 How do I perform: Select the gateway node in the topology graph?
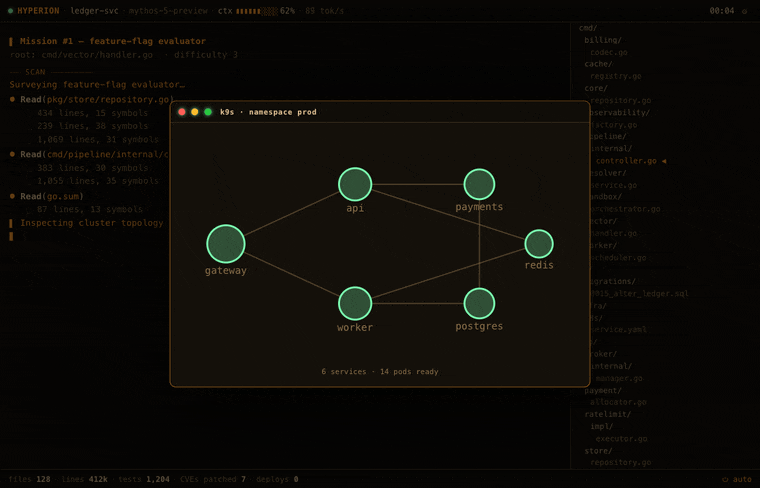tap(226, 244)
